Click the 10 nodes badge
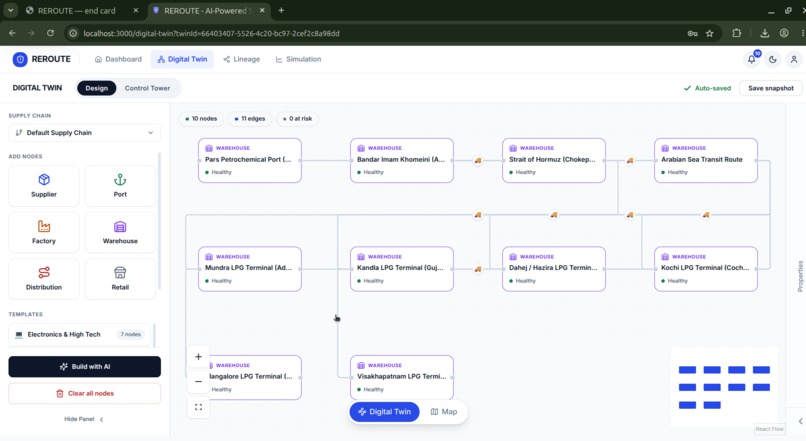This screenshot has width=806, height=441. pos(201,119)
